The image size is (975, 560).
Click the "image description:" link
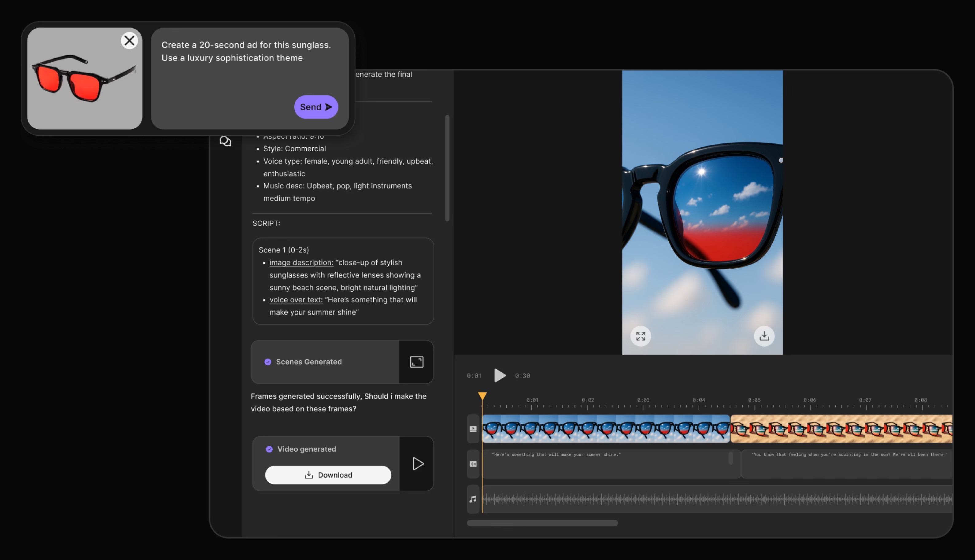coord(301,263)
